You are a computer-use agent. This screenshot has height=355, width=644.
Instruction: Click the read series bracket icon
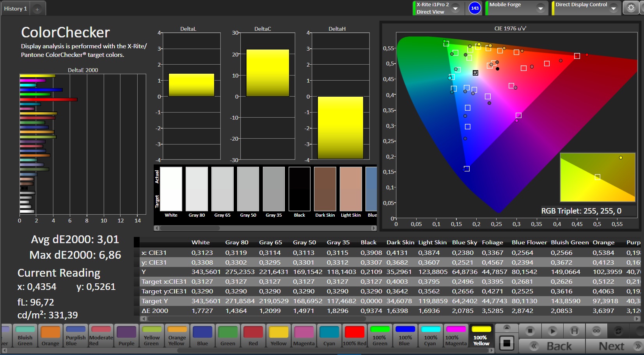[574, 331]
